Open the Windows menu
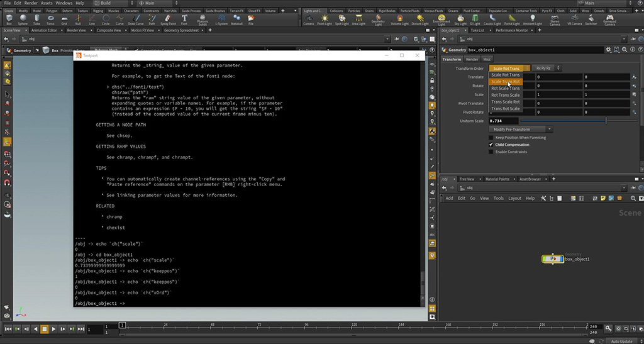Screen dimensions: 644x344 tap(64, 3)
